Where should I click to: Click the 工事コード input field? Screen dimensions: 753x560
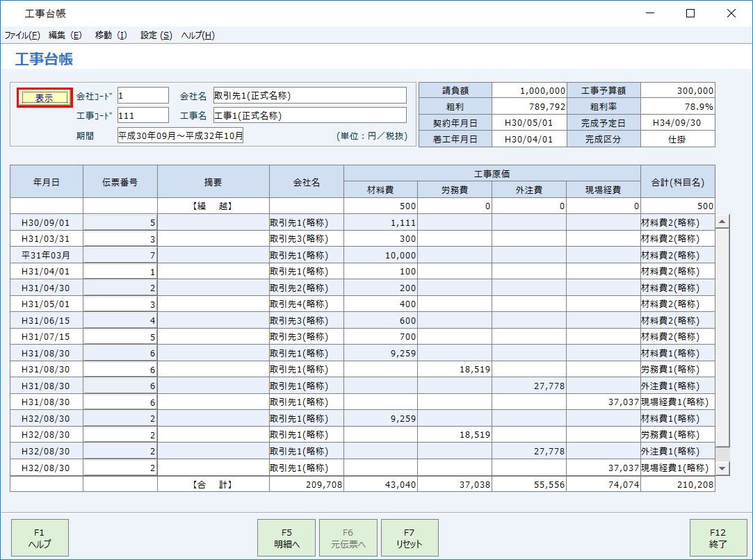[143, 115]
